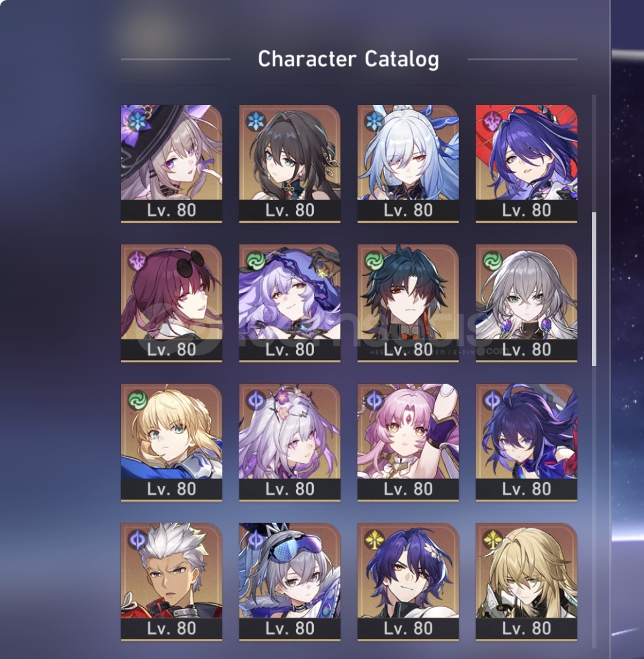Choose the blonde character in blue armor

[171, 442]
